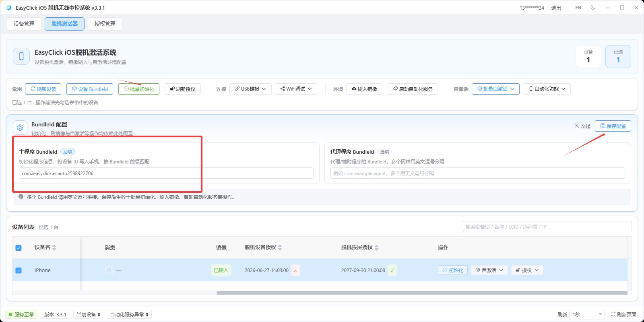
Task: Expand the 批量自激活 dropdown
Action: [495, 89]
